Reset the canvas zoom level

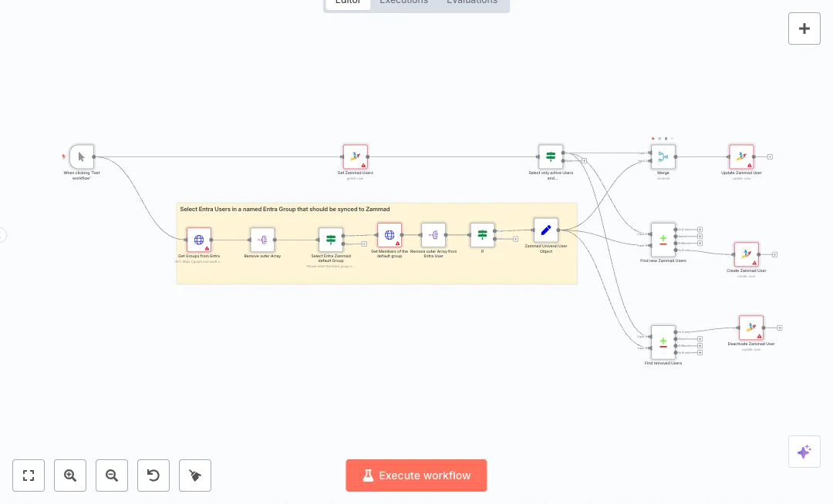tap(153, 475)
